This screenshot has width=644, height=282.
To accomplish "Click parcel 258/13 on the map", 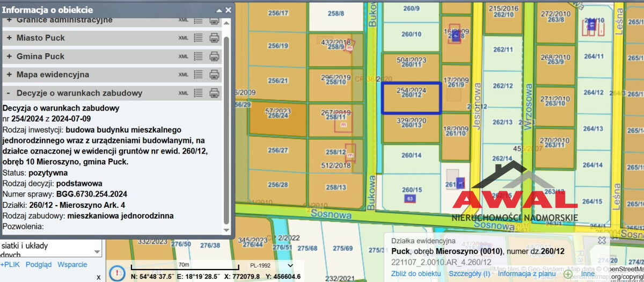I will point(336,186).
